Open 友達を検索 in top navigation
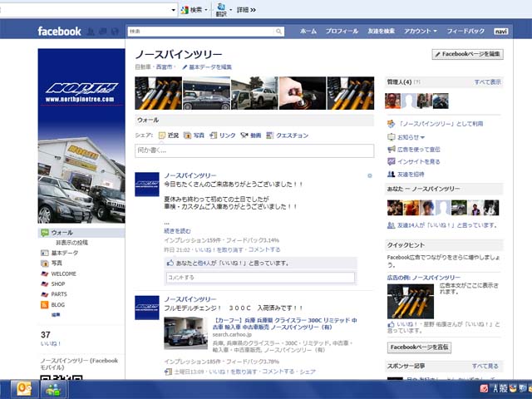 click(x=381, y=32)
